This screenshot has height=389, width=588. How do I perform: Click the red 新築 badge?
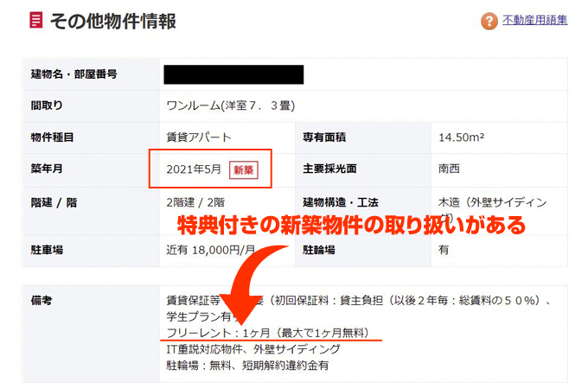(x=244, y=169)
